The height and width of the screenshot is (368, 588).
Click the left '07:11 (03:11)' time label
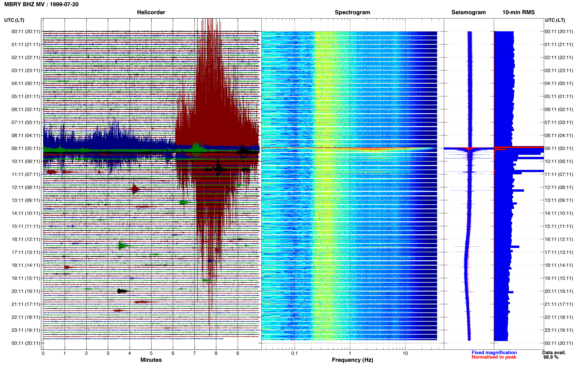(x=26, y=122)
